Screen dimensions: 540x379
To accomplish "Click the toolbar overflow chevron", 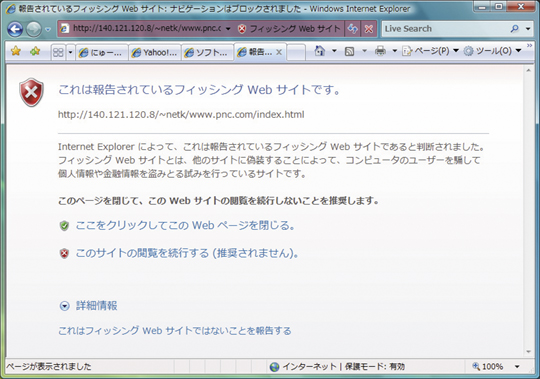I will [x=529, y=46].
